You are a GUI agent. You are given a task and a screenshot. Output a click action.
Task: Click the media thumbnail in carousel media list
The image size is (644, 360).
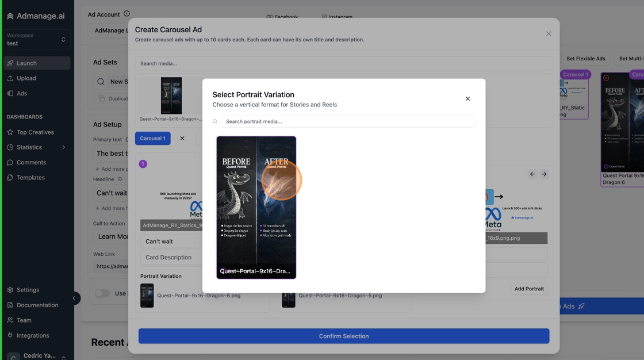[171, 95]
